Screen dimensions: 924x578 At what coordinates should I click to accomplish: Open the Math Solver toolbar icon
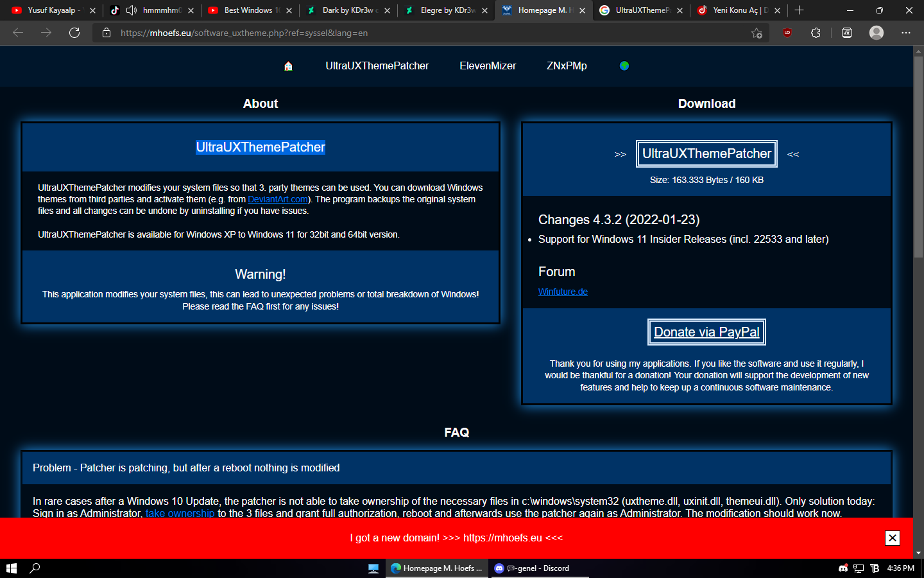[x=847, y=33]
